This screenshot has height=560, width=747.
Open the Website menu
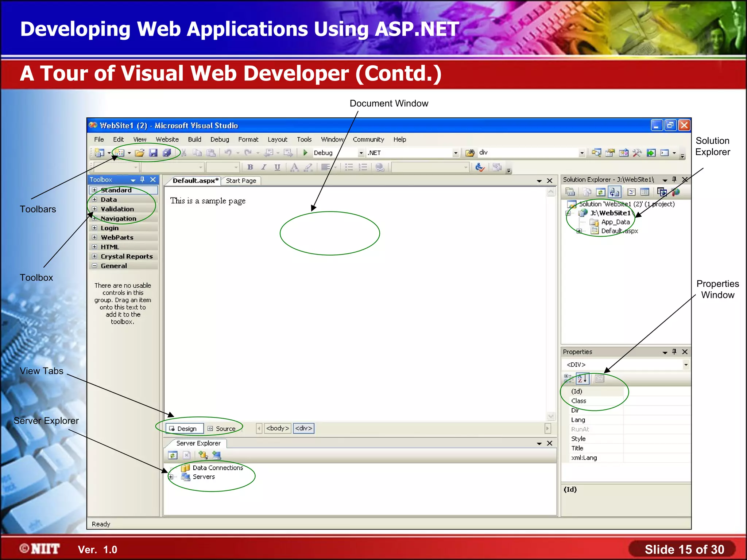click(167, 139)
